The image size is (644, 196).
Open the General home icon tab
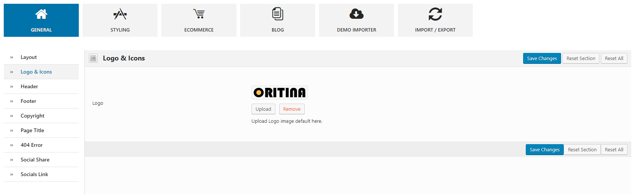(x=41, y=14)
